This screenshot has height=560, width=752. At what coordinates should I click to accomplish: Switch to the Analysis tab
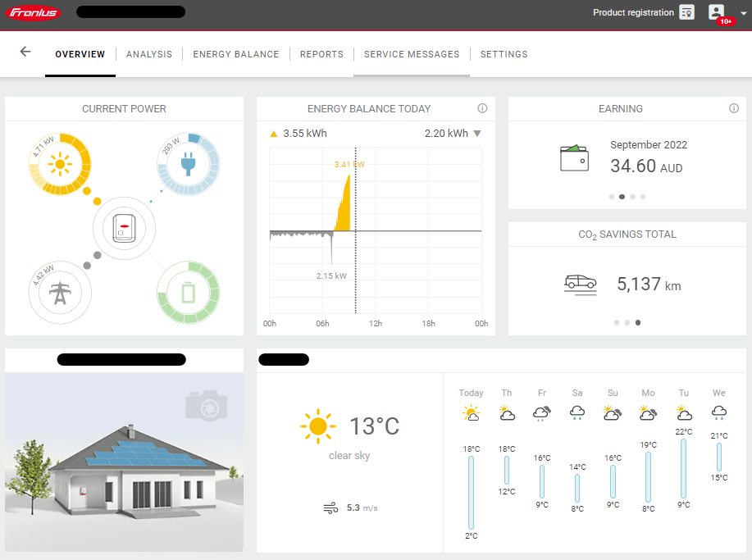click(148, 54)
